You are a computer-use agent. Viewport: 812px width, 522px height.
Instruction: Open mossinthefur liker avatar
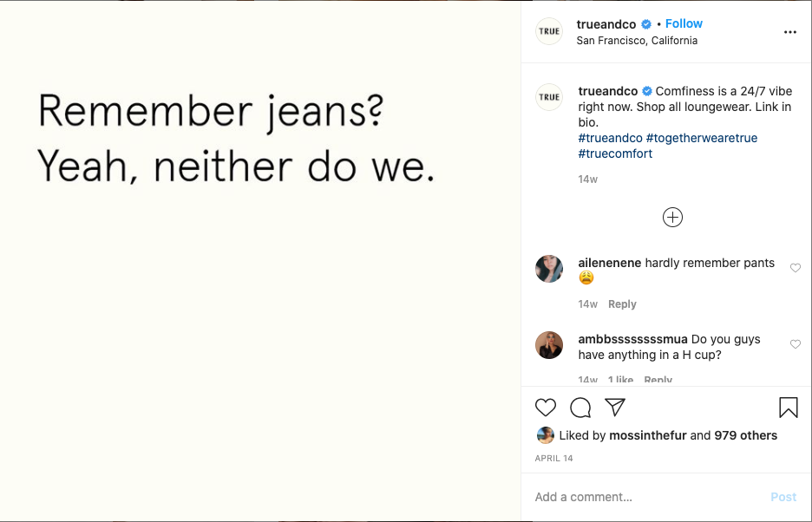pyautogui.click(x=546, y=435)
